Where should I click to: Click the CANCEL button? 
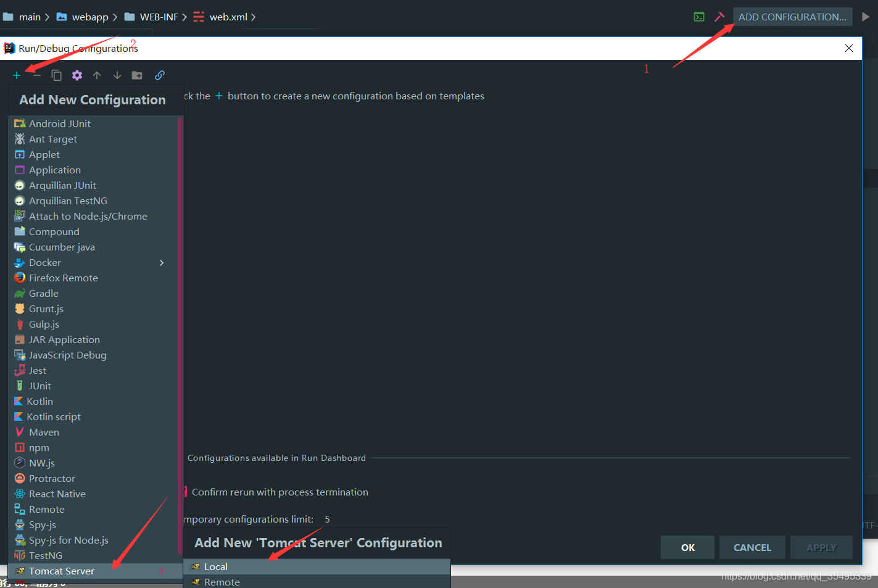tap(752, 547)
